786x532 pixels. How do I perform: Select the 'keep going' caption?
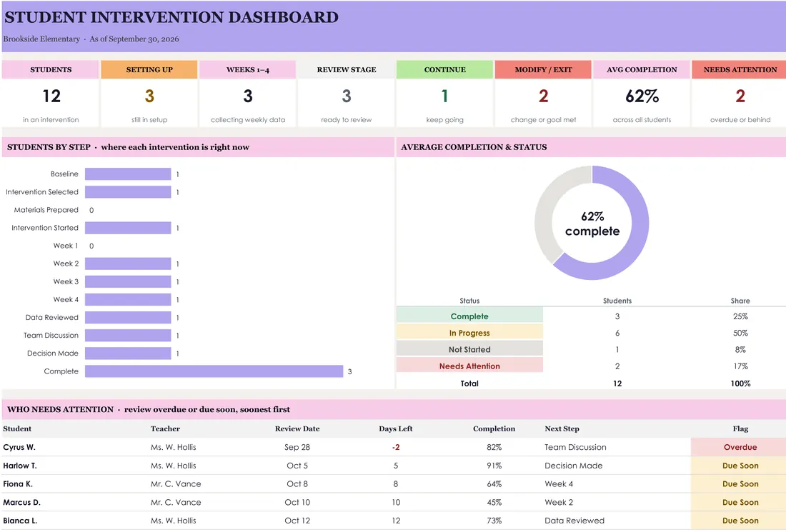(444, 120)
